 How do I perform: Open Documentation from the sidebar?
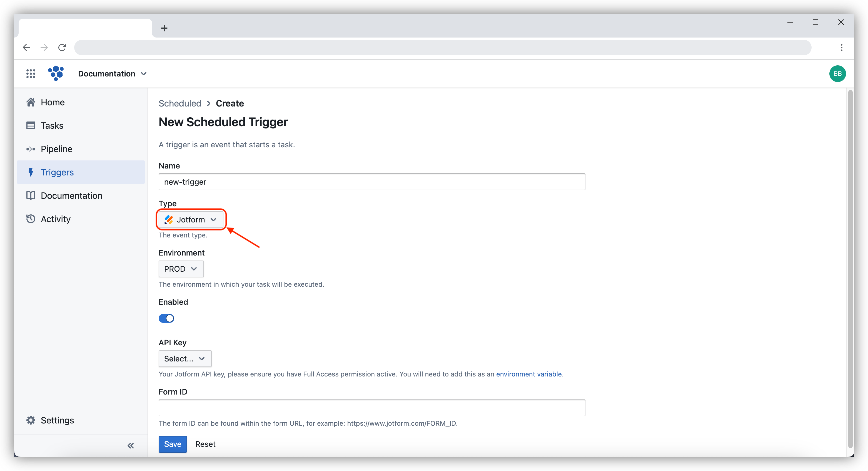coord(71,195)
